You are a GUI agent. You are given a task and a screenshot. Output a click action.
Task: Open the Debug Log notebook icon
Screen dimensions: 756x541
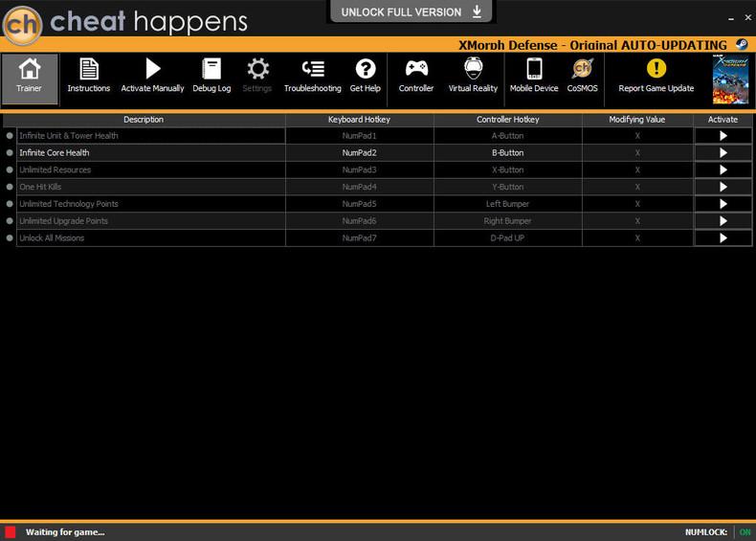click(x=211, y=69)
